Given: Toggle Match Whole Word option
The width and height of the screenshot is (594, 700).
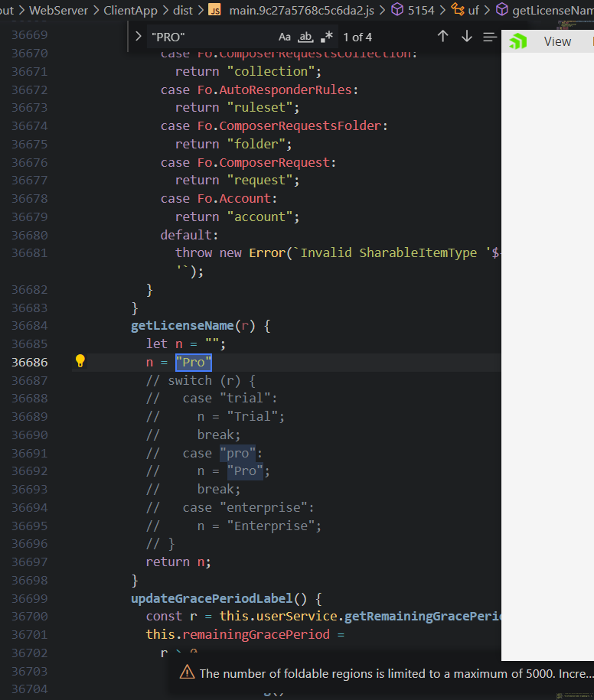Looking at the screenshot, I should click(305, 37).
